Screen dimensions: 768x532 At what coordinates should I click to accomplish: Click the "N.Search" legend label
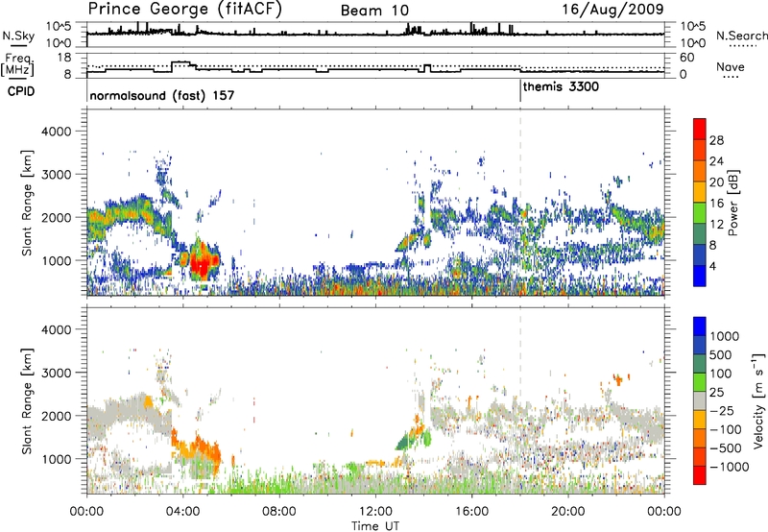(x=742, y=36)
